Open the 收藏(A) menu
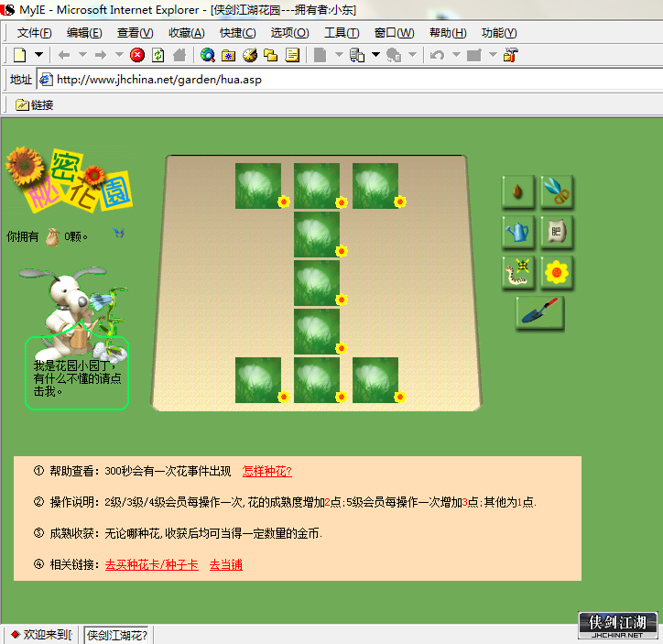 tap(187, 33)
